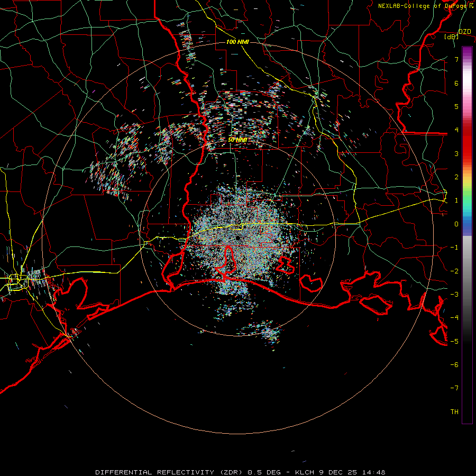Click the DZD legend title
This screenshot has width=476, height=476.
[465, 32]
